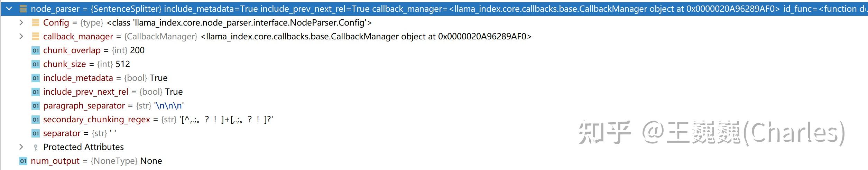Click the include_prev_next_rel bool icon
This screenshot has height=170, width=868.
[36, 92]
